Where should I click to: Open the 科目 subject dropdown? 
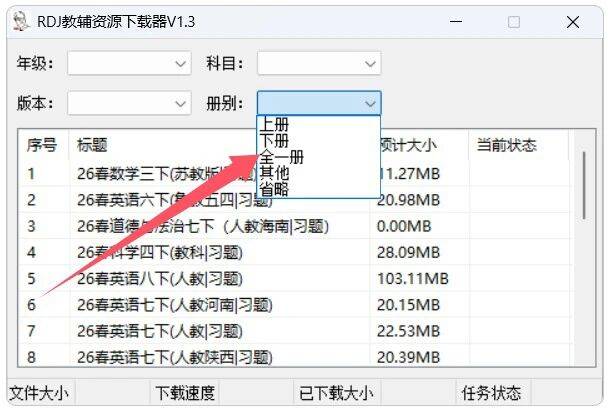pos(370,64)
